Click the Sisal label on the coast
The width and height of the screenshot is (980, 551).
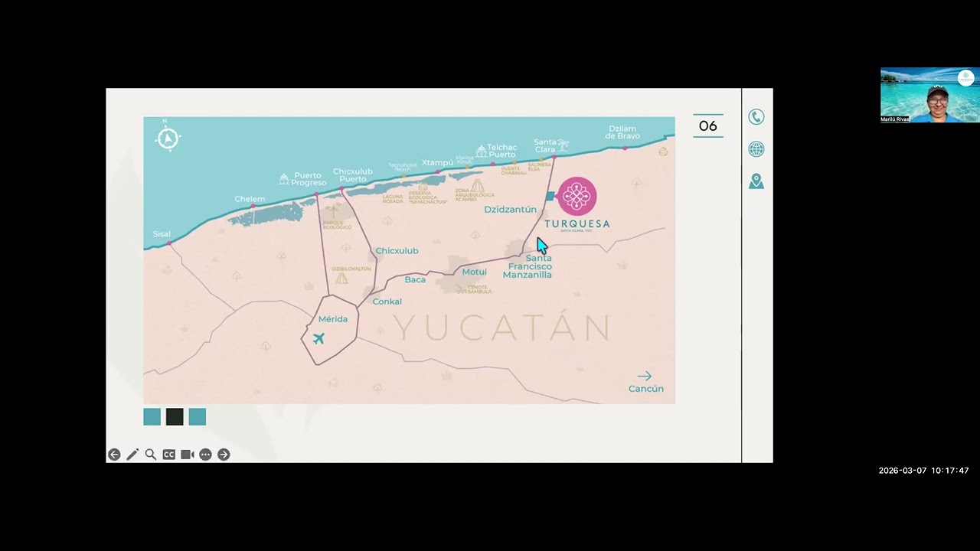[162, 234]
